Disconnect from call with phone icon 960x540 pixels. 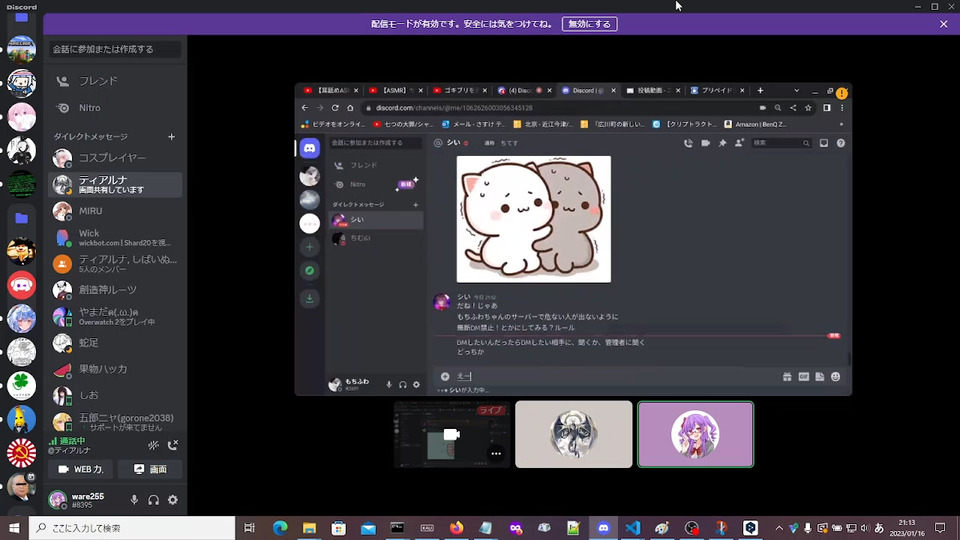[173, 445]
